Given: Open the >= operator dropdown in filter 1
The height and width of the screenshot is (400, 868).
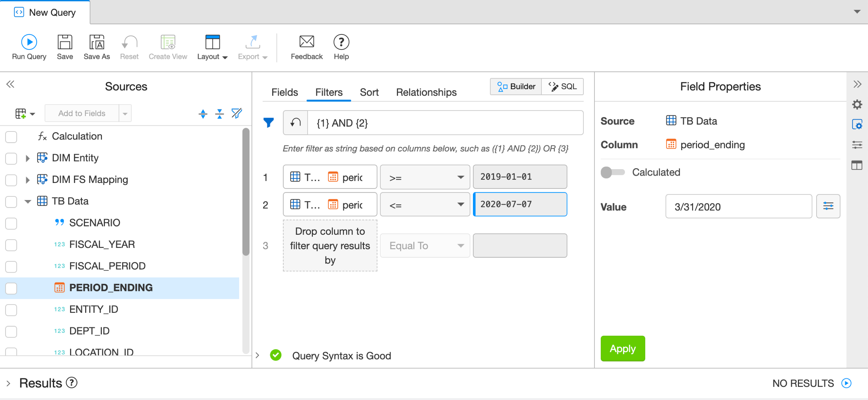Looking at the screenshot, I should pyautogui.click(x=425, y=177).
